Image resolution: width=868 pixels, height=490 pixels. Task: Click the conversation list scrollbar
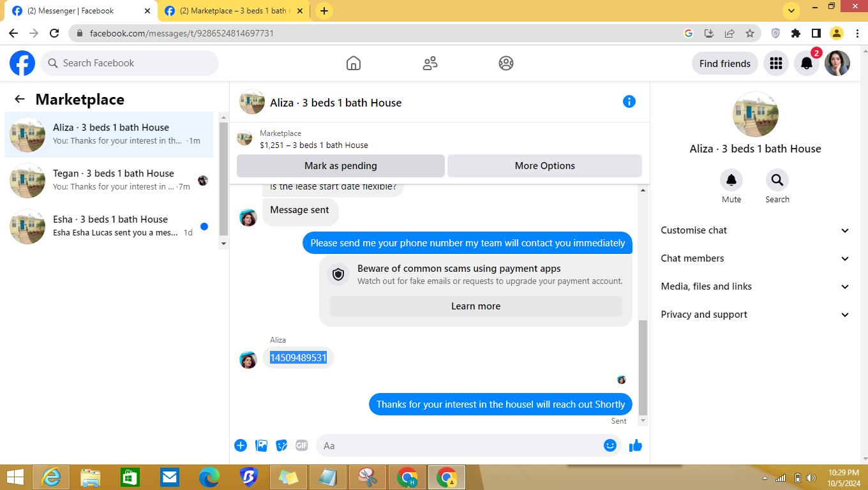pos(223,179)
